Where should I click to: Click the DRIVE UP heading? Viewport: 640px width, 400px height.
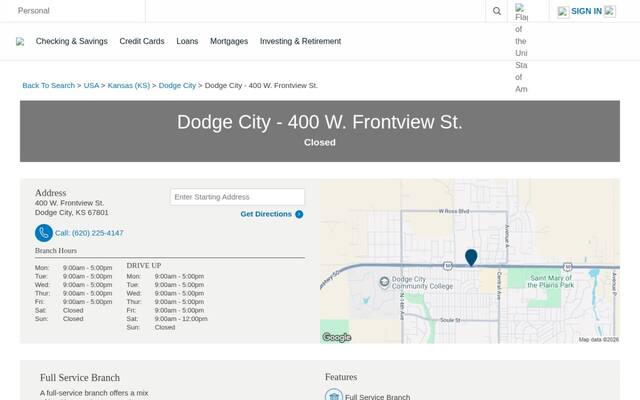[144, 266]
